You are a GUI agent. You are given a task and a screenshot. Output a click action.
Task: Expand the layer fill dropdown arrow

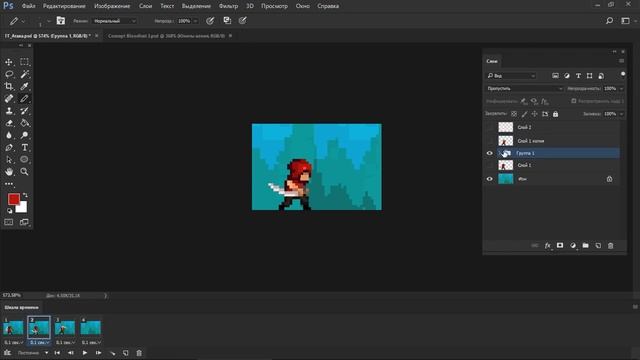pyautogui.click(x=622, y=114)
